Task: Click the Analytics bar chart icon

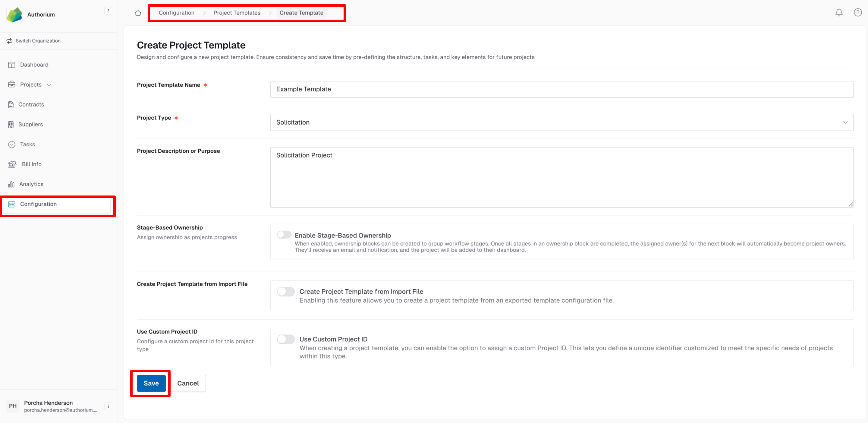Action: 11,184
